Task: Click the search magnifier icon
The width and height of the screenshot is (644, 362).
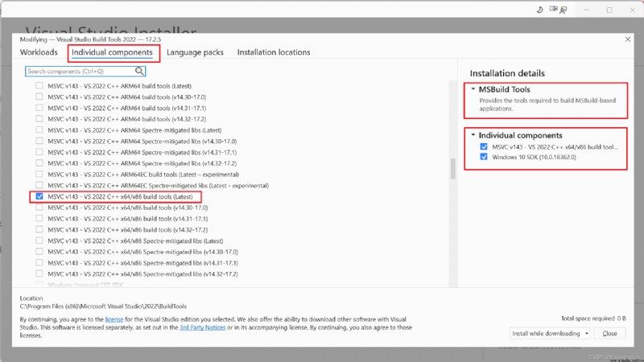Action: pyautogui.click(x=139, y=71)
